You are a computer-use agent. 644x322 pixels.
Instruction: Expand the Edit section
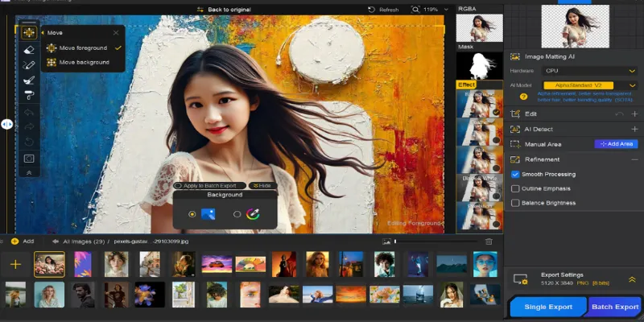point(634,114)
